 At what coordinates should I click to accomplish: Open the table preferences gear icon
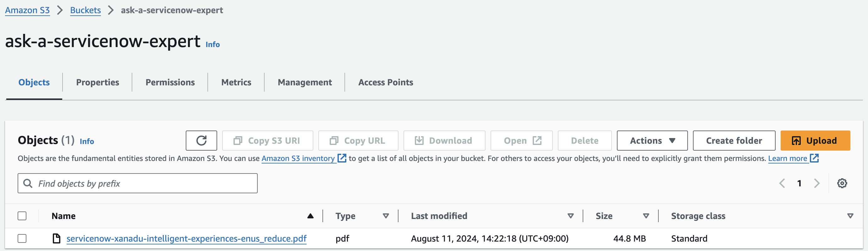(842, 183)
